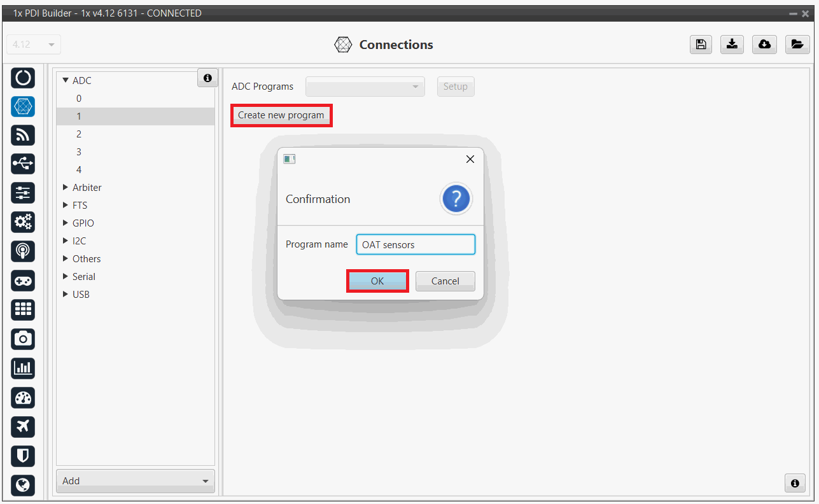819x504 pixels.
Task: Select ADC item 3 in tree
Action: (79, 152)
